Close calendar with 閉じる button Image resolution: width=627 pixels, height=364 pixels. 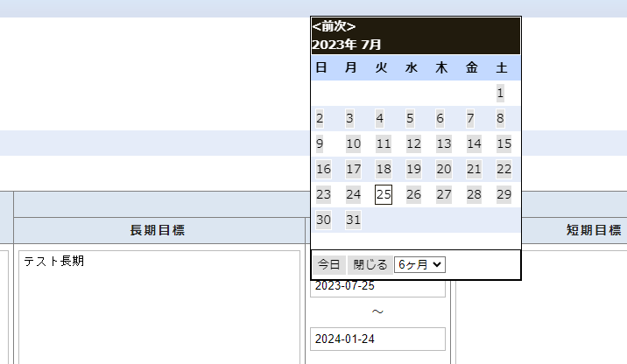[x=370, y=264]
